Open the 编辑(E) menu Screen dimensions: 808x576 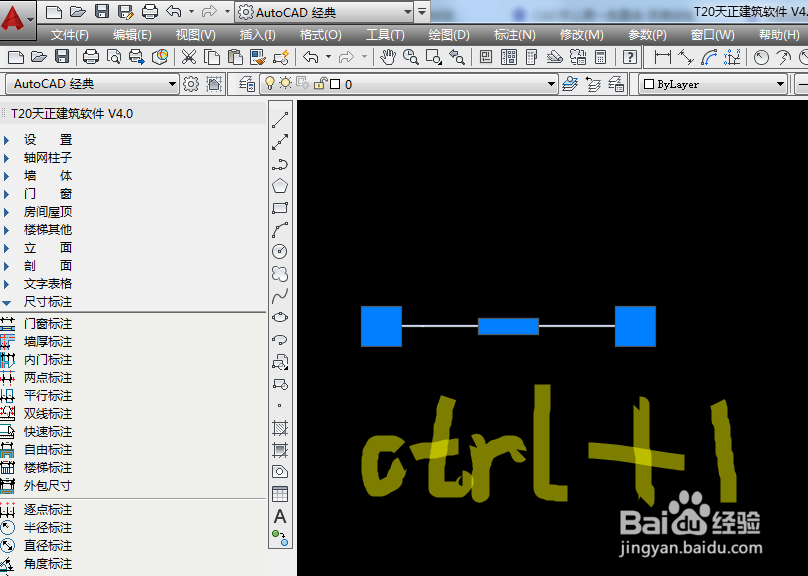132,35
